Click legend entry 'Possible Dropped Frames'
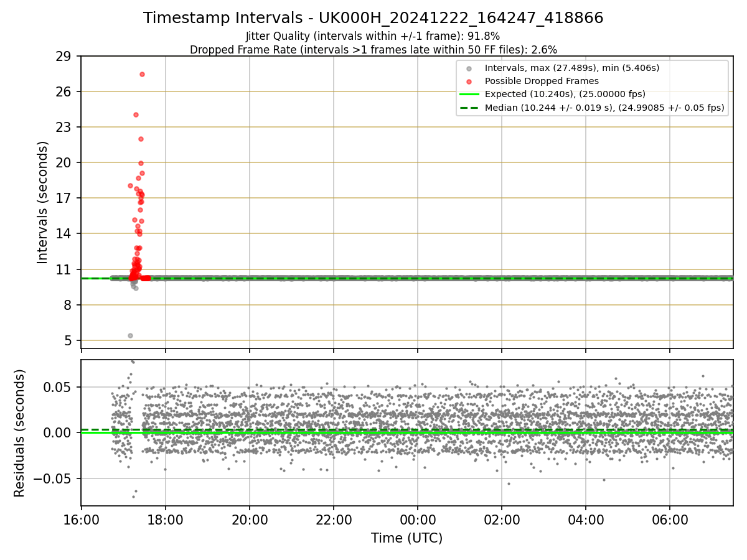The image size is (747, 560). coord(542,81)
